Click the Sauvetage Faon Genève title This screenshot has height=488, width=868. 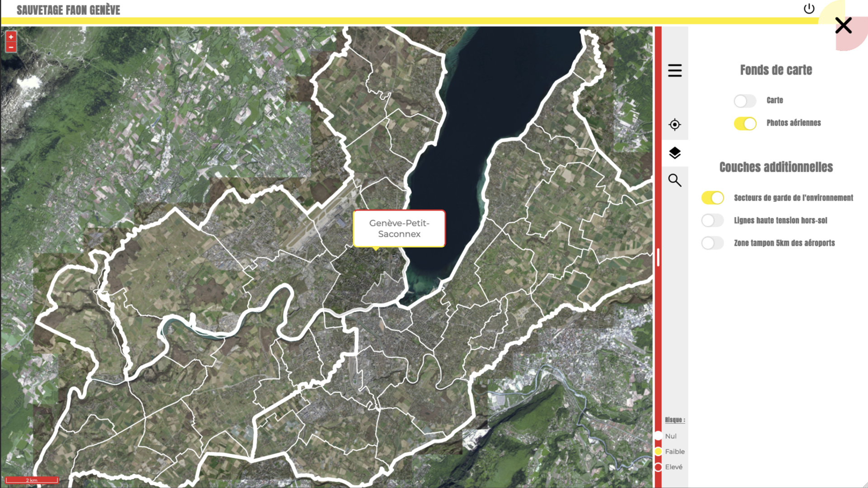(68, 10)
